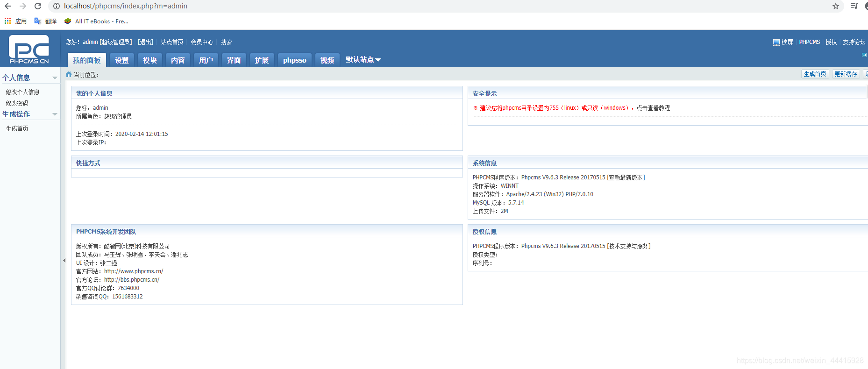
Task: Bookmark this page with star icon
Action: 836,6
